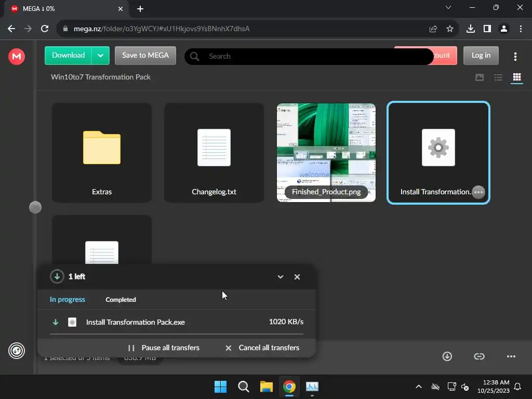Viewport: 532px width, 399px height.
Task: Click Save to MEGA button
Action: point(145,56)
